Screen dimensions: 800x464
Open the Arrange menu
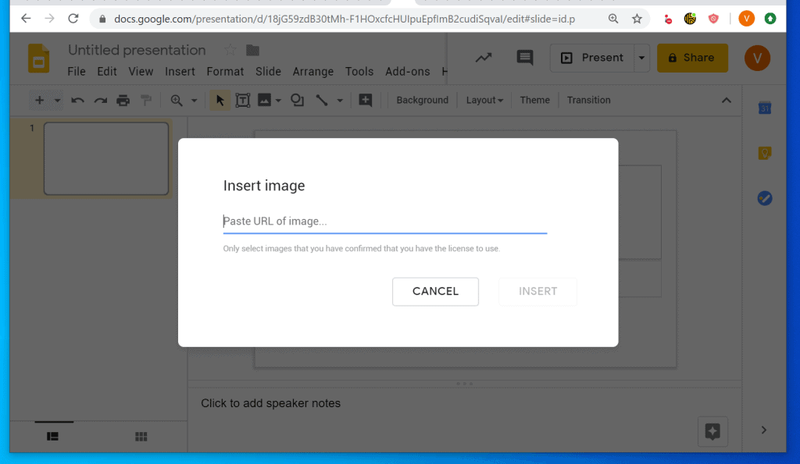pyautogui.click(x=313, y=71)
